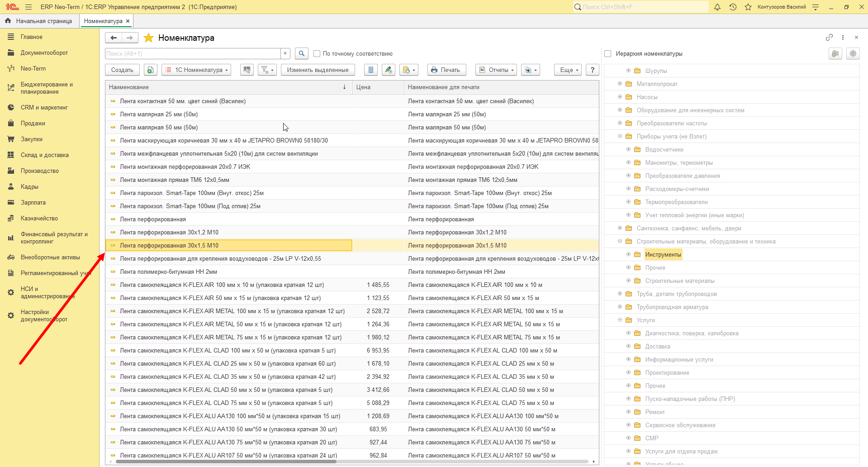Click the barcode search icon
This screenshot has height=467, width=868.
tap(247, 70)
